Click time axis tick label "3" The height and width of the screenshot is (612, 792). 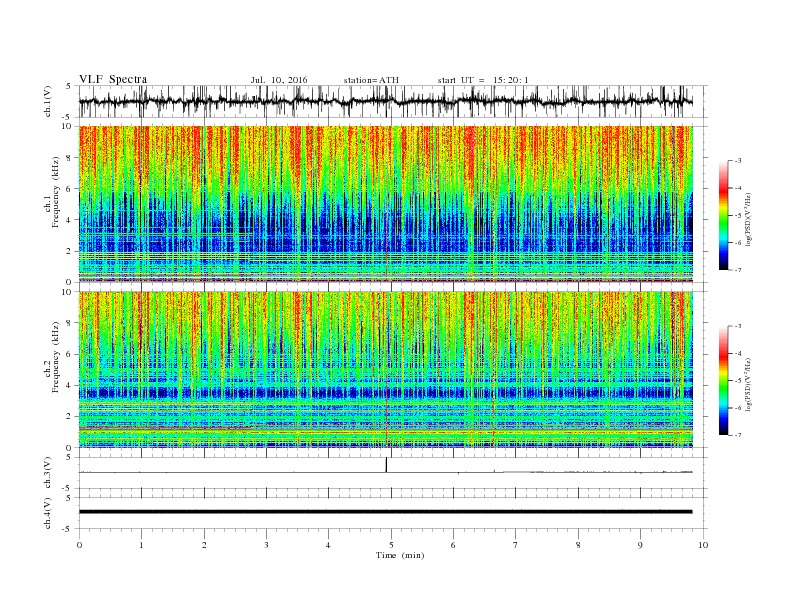pyautogui.click(x=266, y=545)
